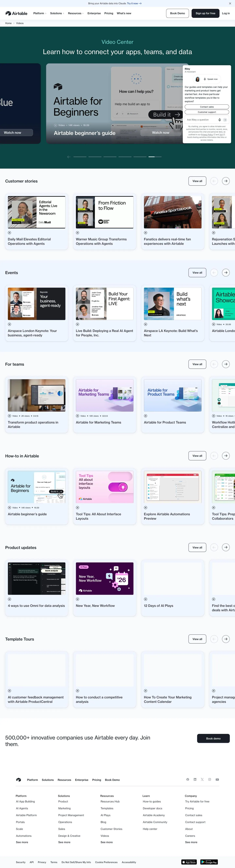
Task: Click Airtable Academy in footer Learn column
Action: tap(154, 816)
